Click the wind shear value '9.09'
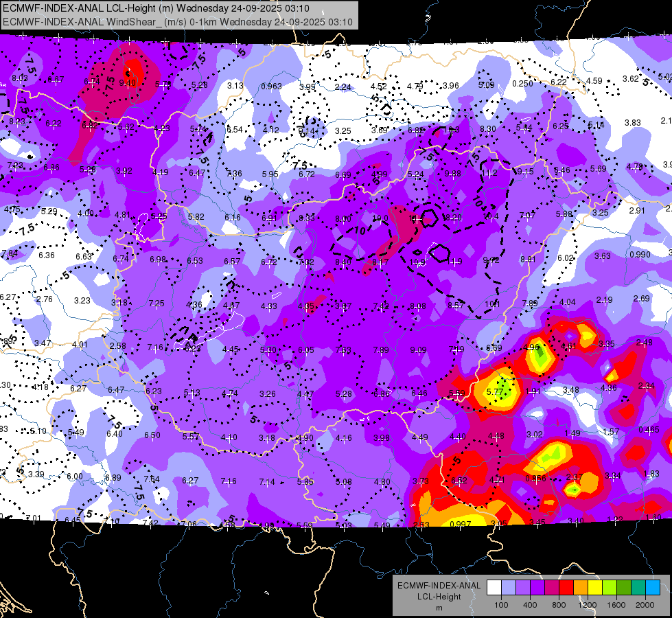672x618 pixels. (x=418, y=350)
